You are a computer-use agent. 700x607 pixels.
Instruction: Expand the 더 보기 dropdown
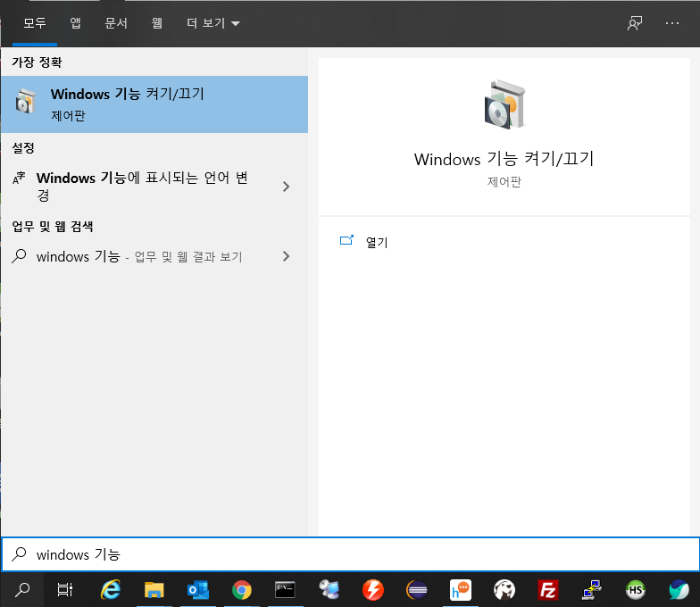pos(212,23)
